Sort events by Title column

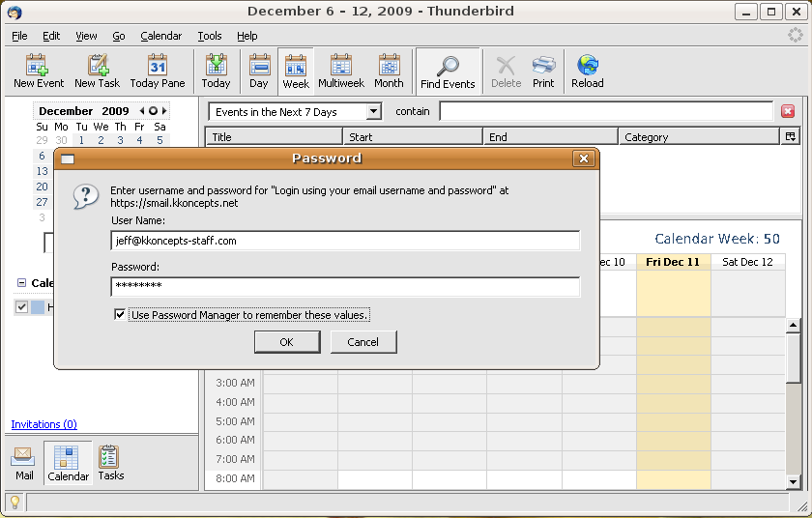275,136
